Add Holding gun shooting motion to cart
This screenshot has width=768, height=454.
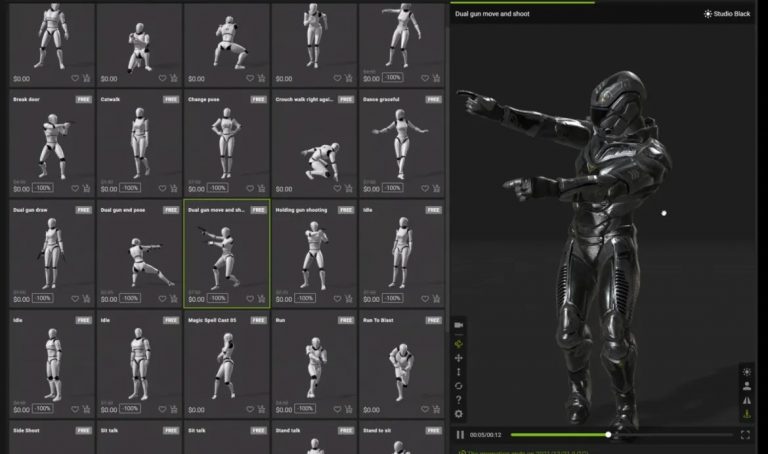(x=349, y=299)
